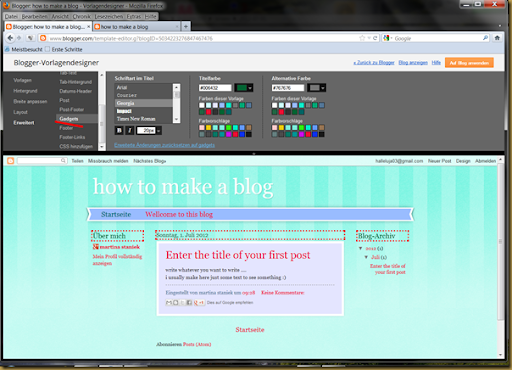The height and width of the screenshot is (370, 512).
Task: Bookmark the page with the star icon
Action: [362, 38]
